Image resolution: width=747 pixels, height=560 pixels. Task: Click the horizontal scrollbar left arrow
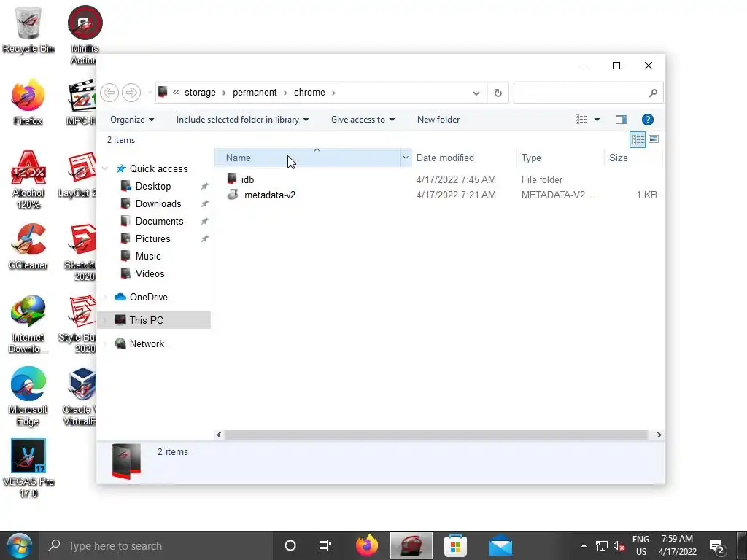click(219, 435)
